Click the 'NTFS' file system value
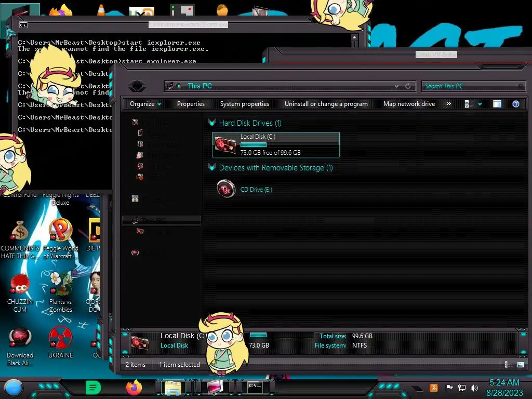 360,345
